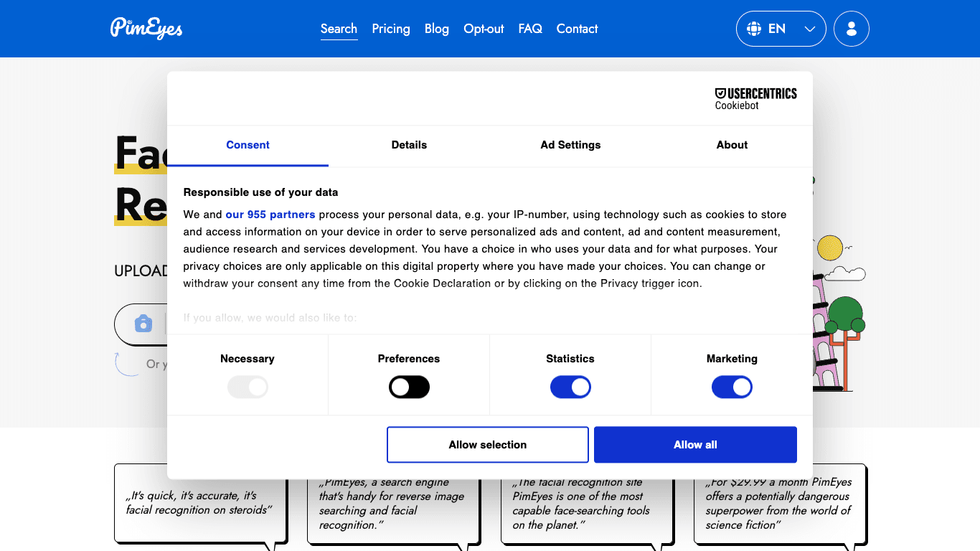This screenshot has height=551, width=980.
Task: Click the "most capable face-searching tools" quote
Action: coord(581,504)
